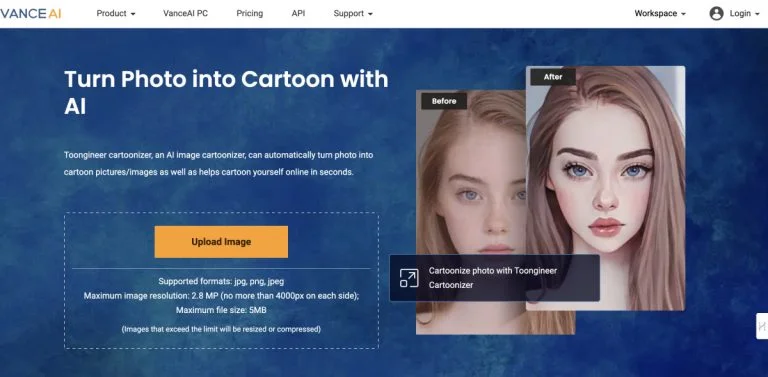Select the After cartoon thumbnail
Screen dimensions: 768x377
[605, 188]
